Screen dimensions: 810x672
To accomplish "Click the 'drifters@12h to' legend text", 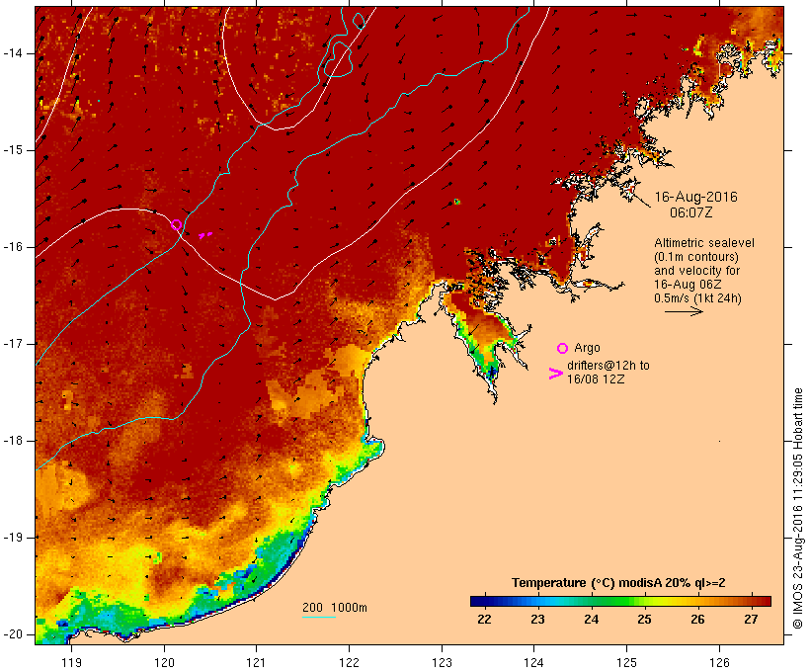I will pos(608,366).
